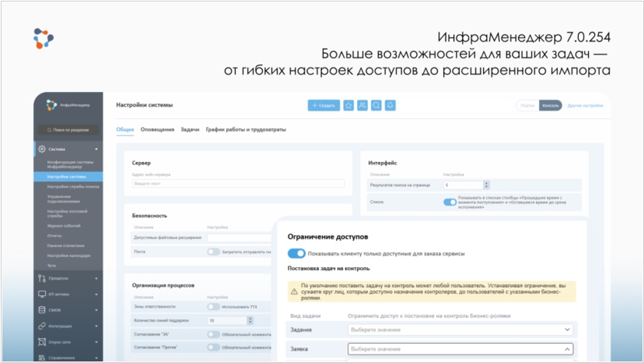The image size is (644, 363).
Task: Expand the ИТ-активы sidebar section
Action: click(x=97, y=295)
